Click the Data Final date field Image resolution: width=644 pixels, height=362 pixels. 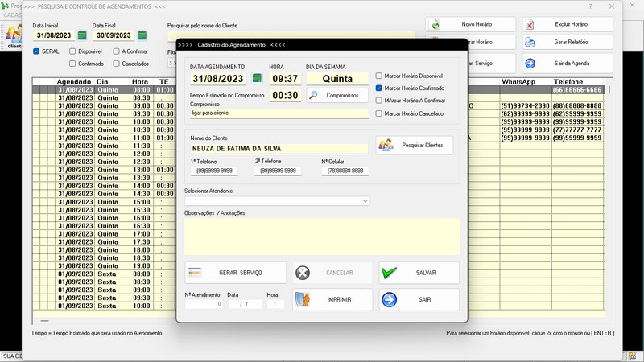tap(114, 35)
